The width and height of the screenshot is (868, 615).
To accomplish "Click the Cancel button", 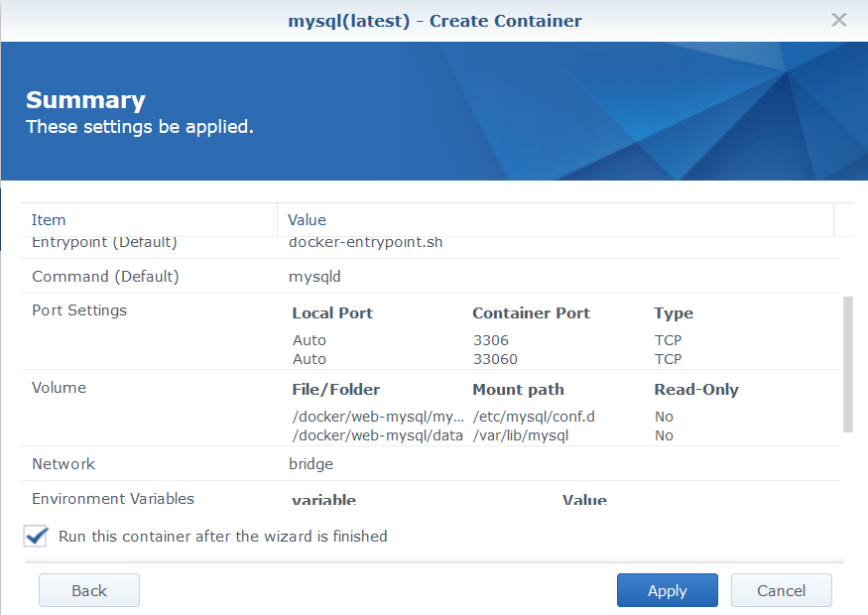I will pos(781,590).
